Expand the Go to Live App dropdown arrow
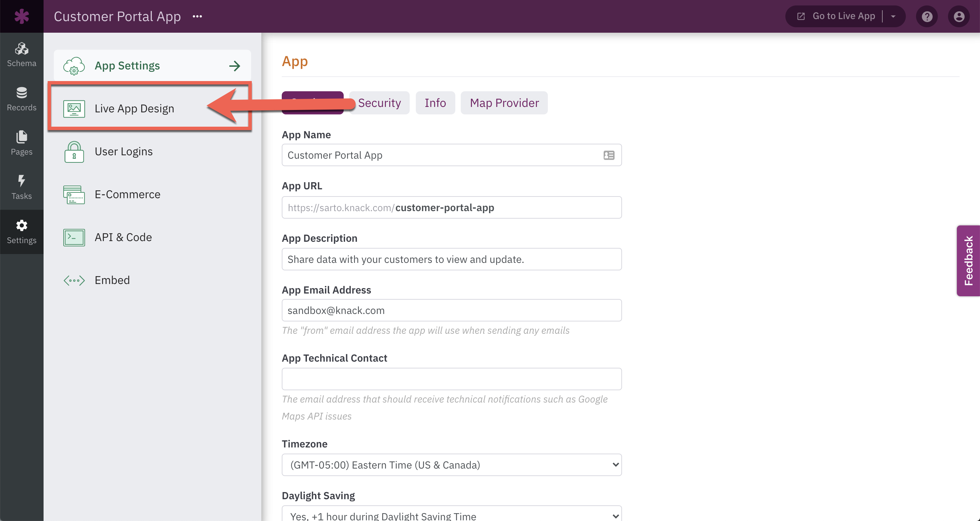 tap(893, 16)
